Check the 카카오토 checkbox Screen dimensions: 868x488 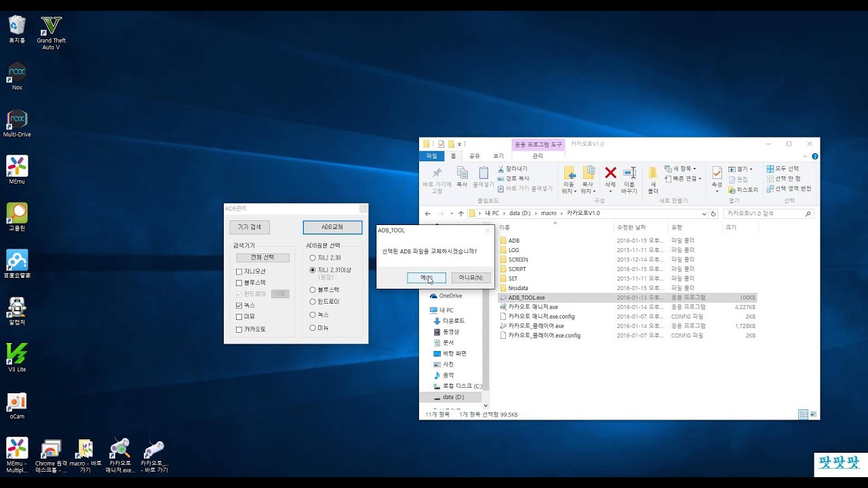[x=239, y=329]
